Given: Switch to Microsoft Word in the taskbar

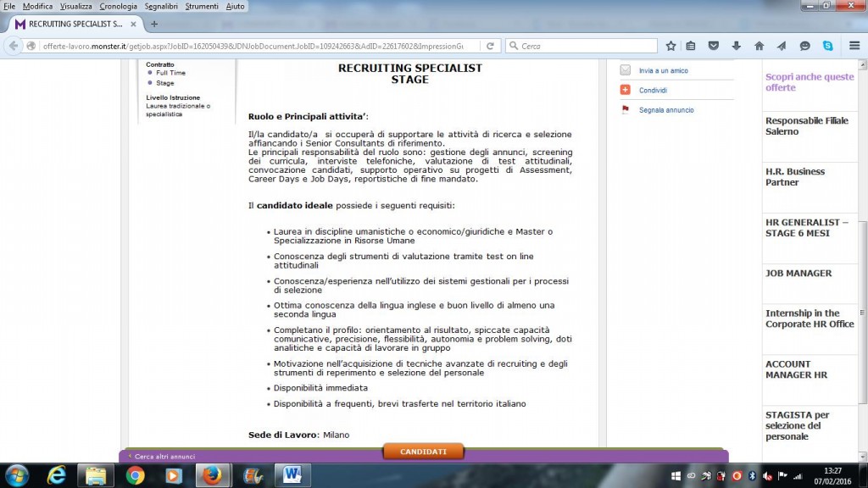Looking at the screenshot, I should pyautogui.click(x=292, y=475).
